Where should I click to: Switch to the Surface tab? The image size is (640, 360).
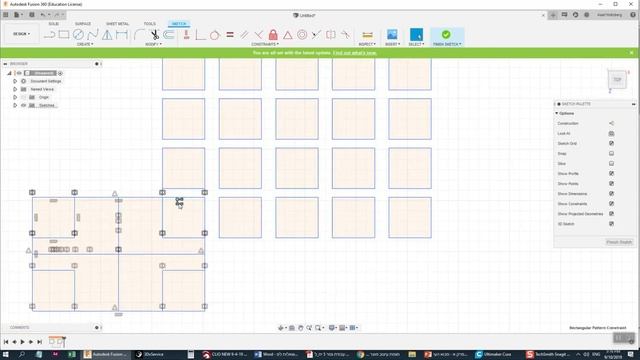tap(83, 24)
